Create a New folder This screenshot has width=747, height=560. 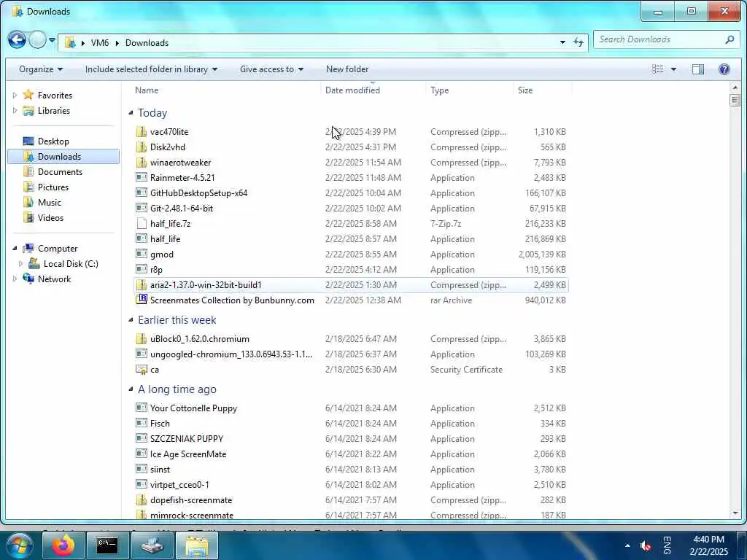coord(347,69)
